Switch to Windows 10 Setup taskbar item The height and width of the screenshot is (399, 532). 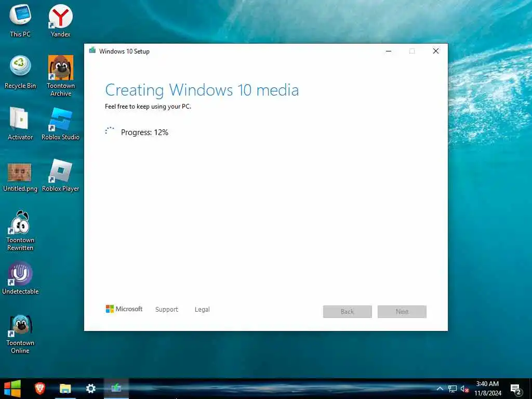(116, 389)
